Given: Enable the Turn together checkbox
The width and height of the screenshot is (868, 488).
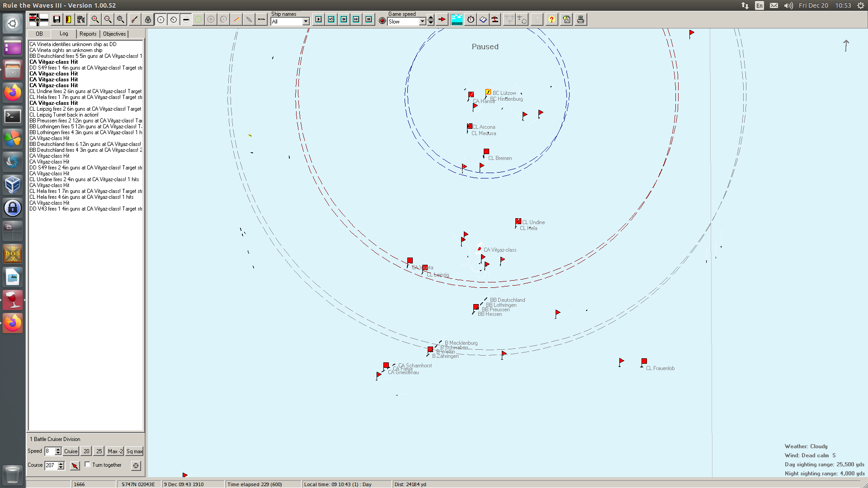Looking at the screenshot, I should tap(88, 465).
